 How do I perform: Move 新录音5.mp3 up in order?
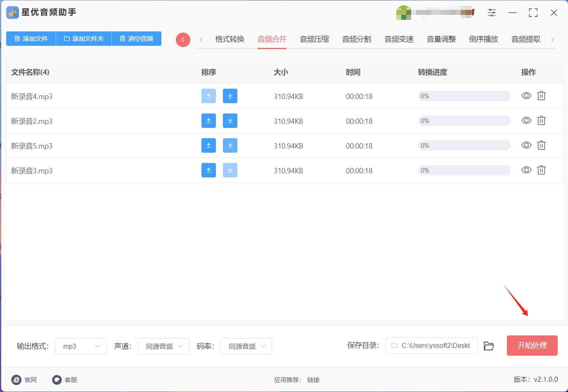coord(208,145)
